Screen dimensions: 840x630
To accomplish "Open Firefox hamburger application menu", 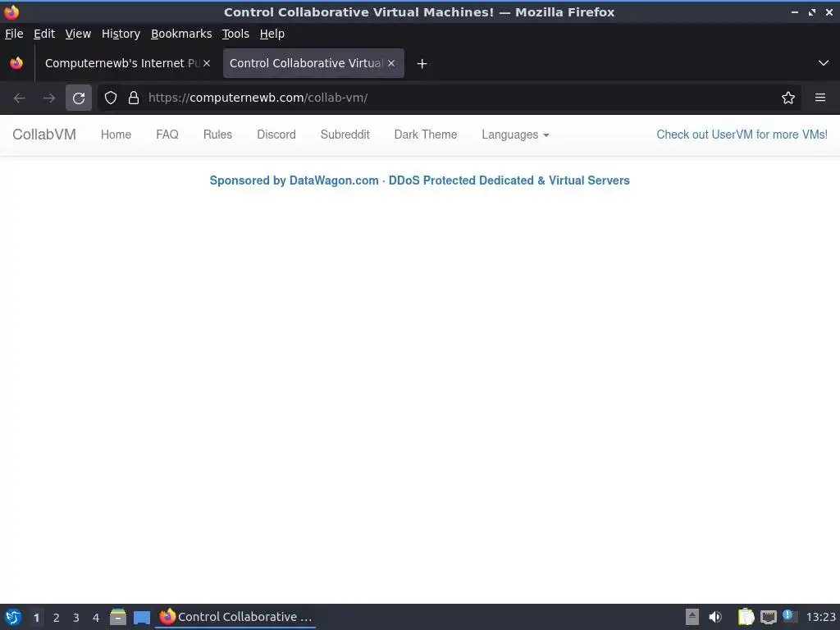I will coord(820,98).
